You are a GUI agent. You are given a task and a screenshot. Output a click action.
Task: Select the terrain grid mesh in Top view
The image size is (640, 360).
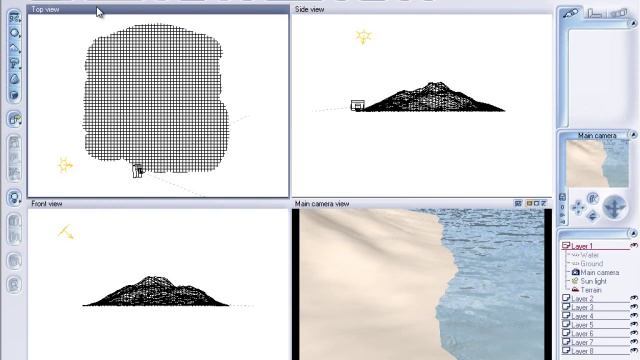(x=155, y=98)
